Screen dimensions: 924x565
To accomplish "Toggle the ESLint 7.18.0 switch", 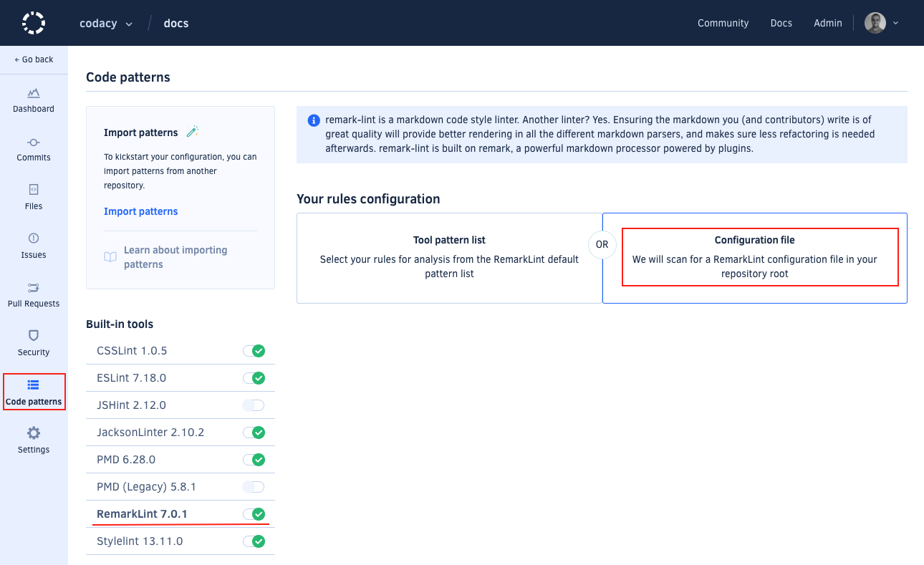I will [254, 378].
